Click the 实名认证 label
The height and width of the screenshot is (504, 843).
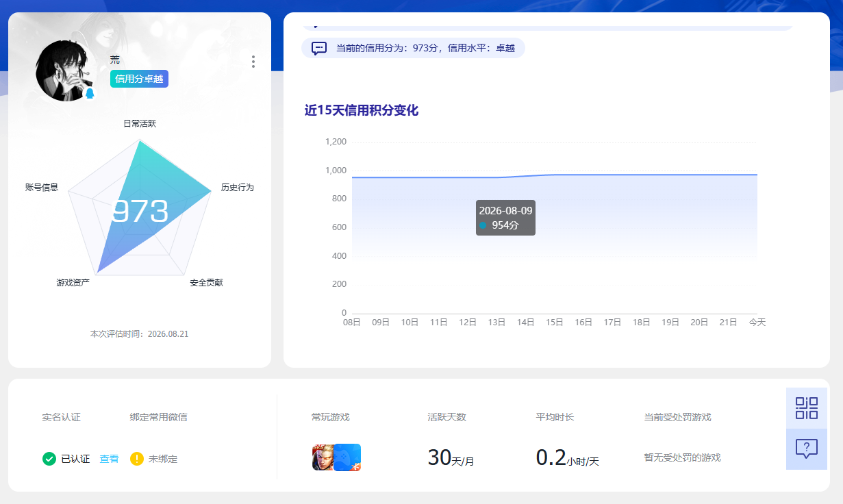click(x=61, y=417)
